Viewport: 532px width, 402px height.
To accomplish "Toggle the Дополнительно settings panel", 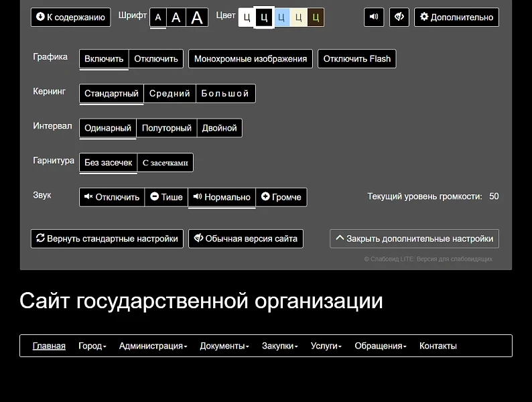I will click(457, 17).
